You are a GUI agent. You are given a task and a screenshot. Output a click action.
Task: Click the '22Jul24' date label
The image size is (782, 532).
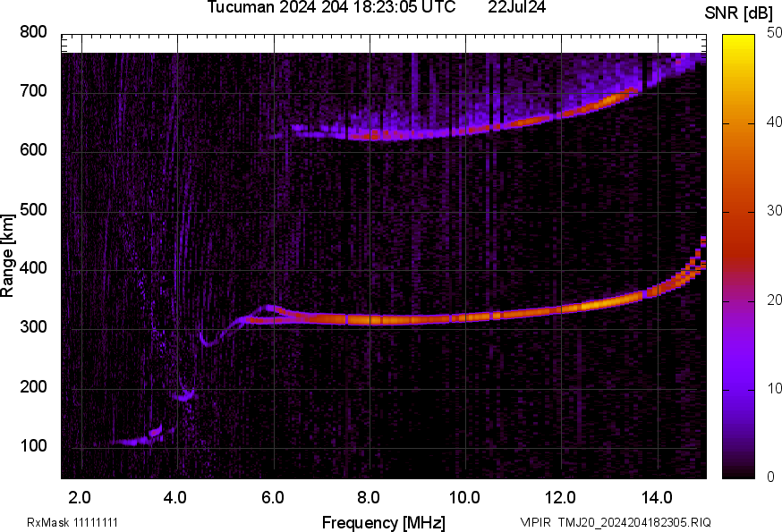(x=517, y=7)
